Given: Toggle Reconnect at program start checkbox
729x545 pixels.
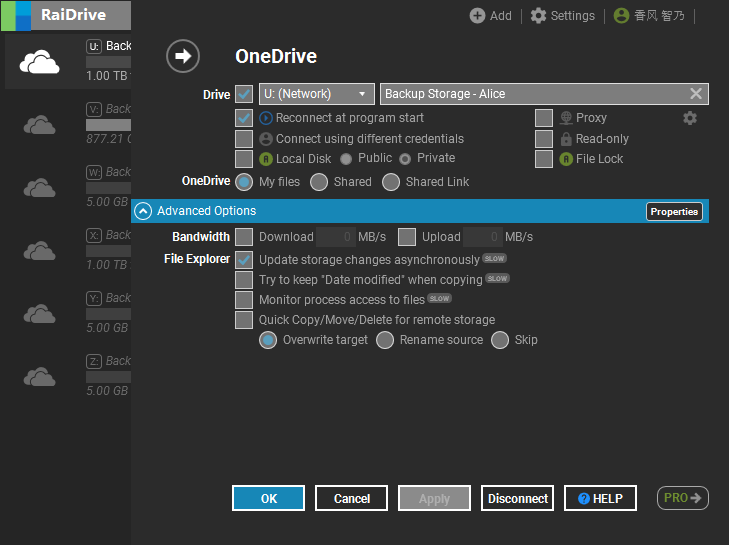Looking at the screenshot, I should click(x=244, y=118).
